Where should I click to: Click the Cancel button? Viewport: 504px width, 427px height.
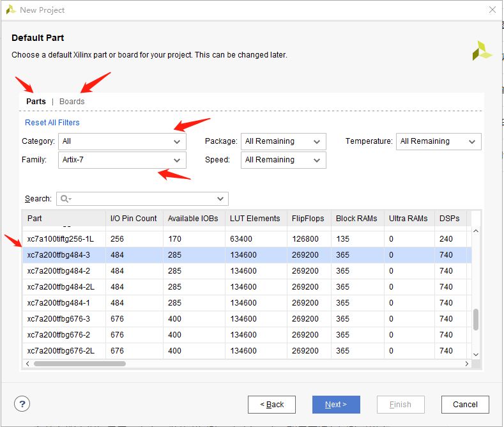point(465,405)
